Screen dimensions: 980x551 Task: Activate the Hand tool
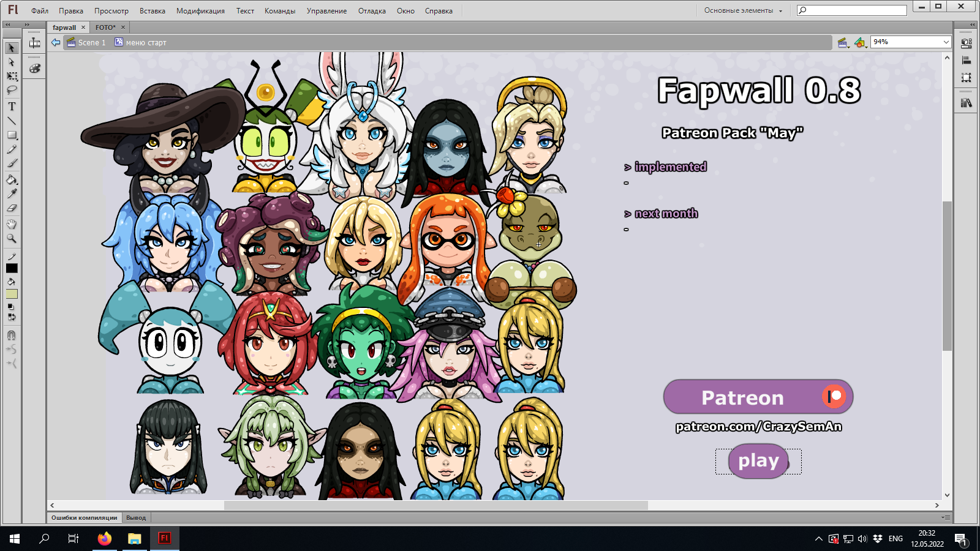pos(12,224)
